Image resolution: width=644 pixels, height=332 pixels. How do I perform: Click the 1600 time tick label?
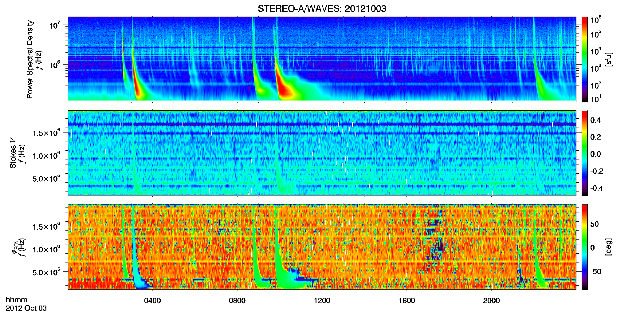point(407,301)
